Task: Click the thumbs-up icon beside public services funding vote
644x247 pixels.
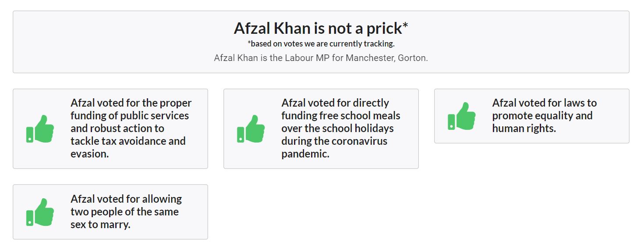Action: point(40,129)
